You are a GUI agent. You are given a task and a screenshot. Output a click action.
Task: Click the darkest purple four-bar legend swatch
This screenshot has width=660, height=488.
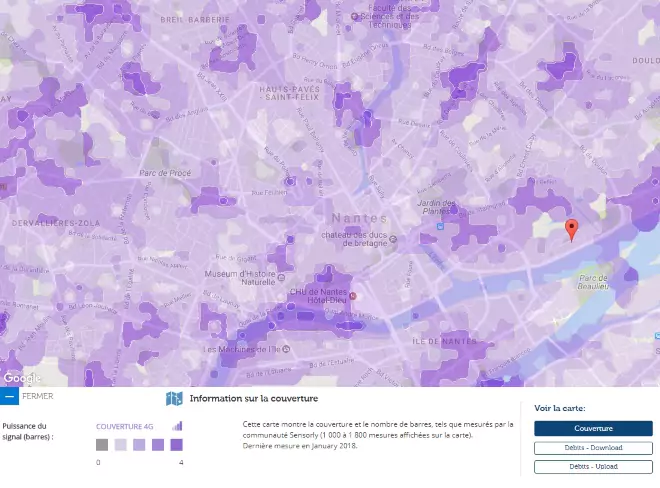click(176, 445)
